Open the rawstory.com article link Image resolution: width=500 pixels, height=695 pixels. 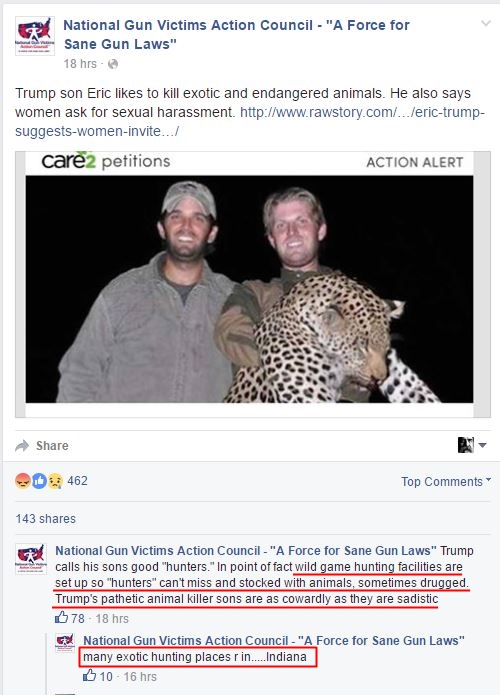pyautogui.click(x=250, y=121)
